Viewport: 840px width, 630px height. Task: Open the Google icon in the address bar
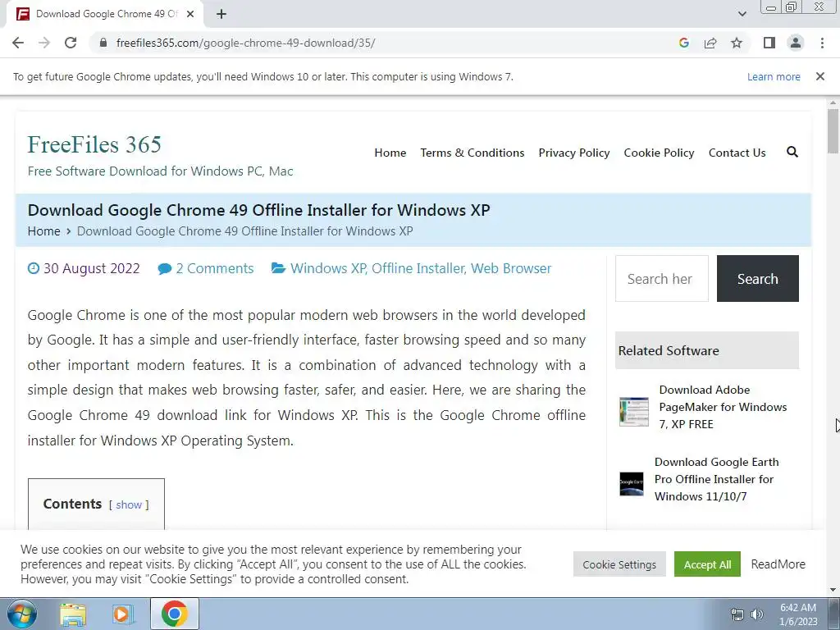pos(683,43)
